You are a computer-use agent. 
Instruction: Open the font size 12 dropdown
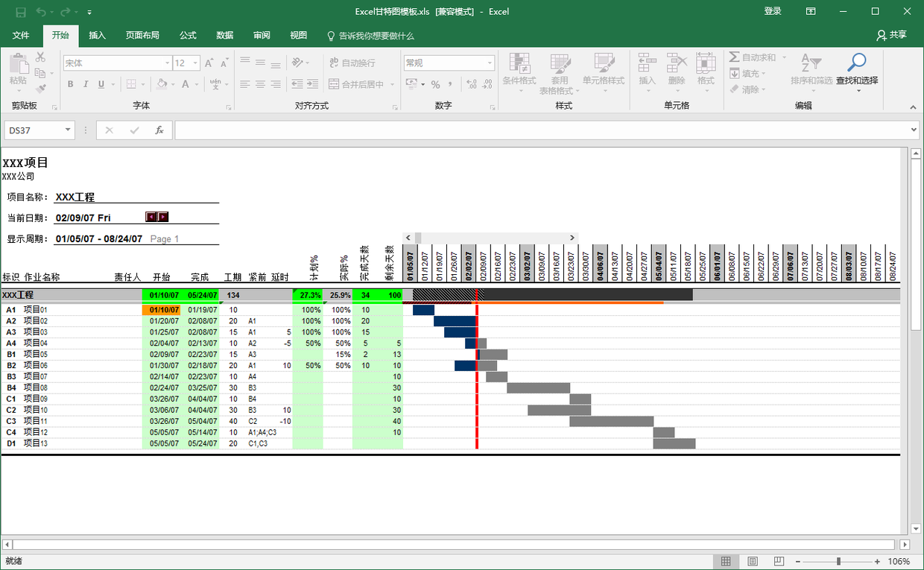195,63
